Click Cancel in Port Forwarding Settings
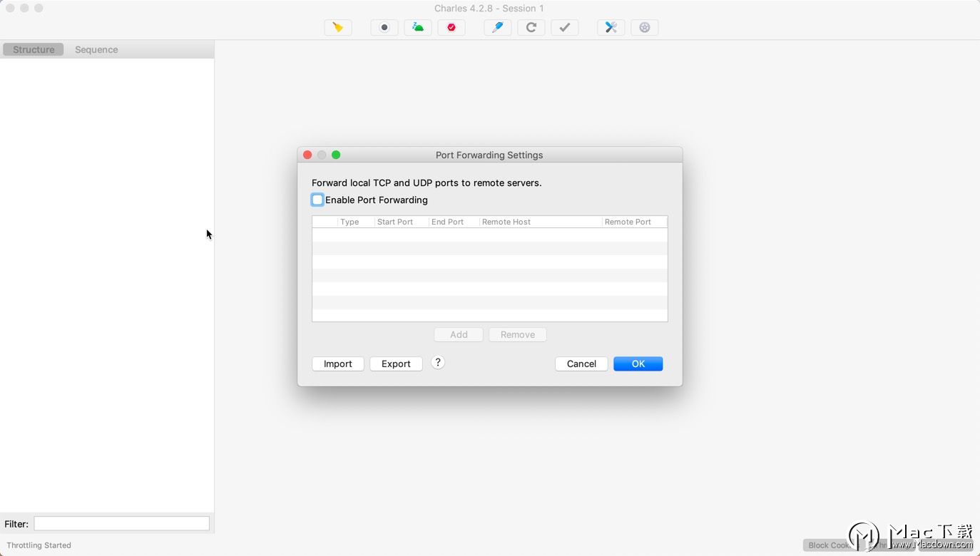This screenshot has width=980, height=556. [x=581, y=364]
